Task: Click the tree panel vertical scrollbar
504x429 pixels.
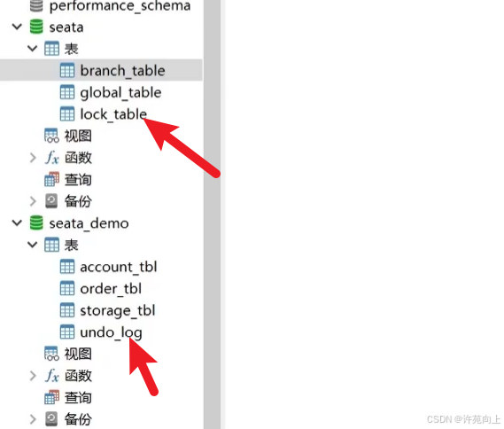Action: [x=213, y=214]
